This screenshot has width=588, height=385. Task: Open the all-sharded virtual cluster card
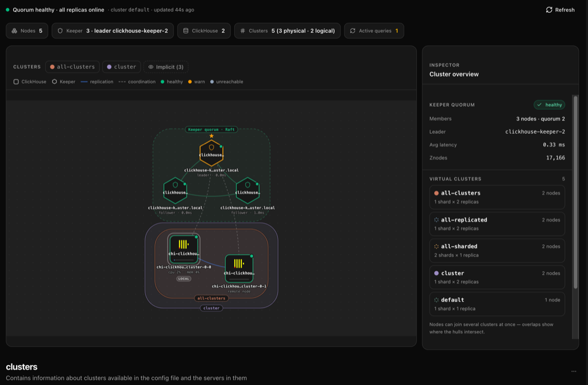tap(497, 251)
